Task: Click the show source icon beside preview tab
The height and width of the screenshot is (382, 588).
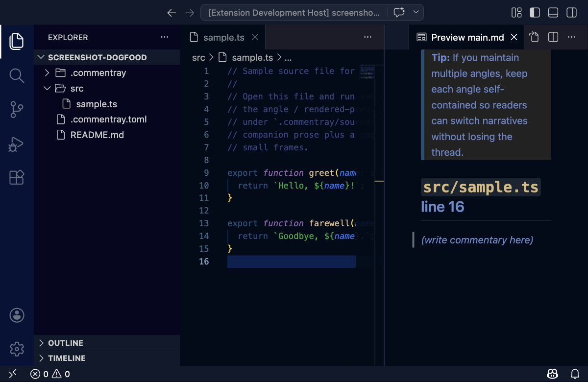Action: [x=534, y=37]
